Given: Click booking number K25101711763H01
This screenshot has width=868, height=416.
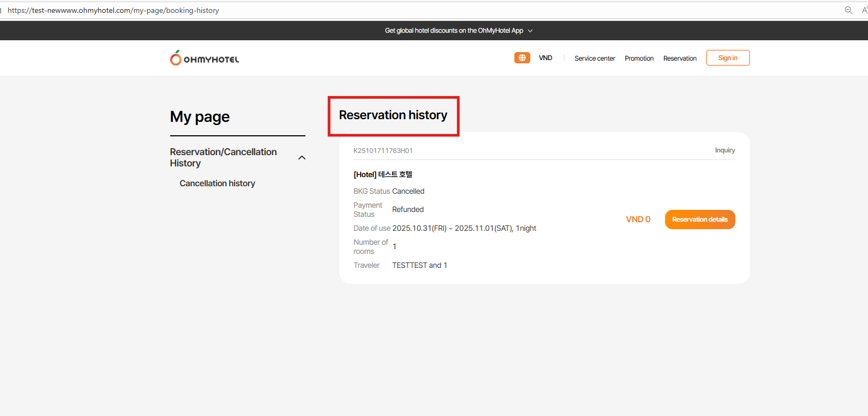Looking at the screenshot, I should point(383,151).
